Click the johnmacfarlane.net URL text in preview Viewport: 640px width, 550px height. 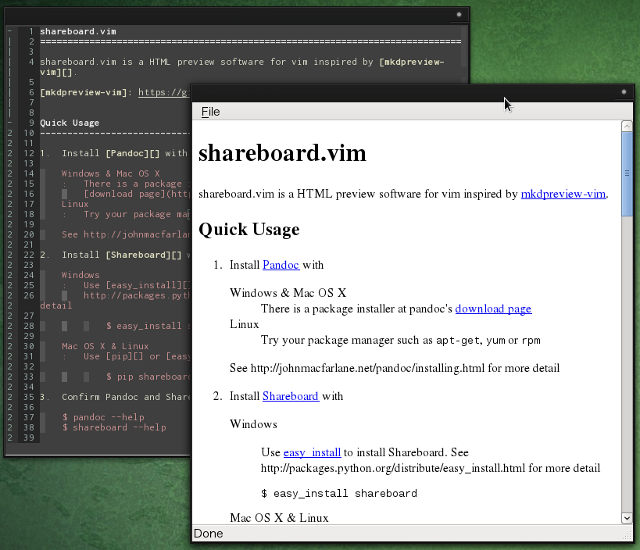[367, 368]
